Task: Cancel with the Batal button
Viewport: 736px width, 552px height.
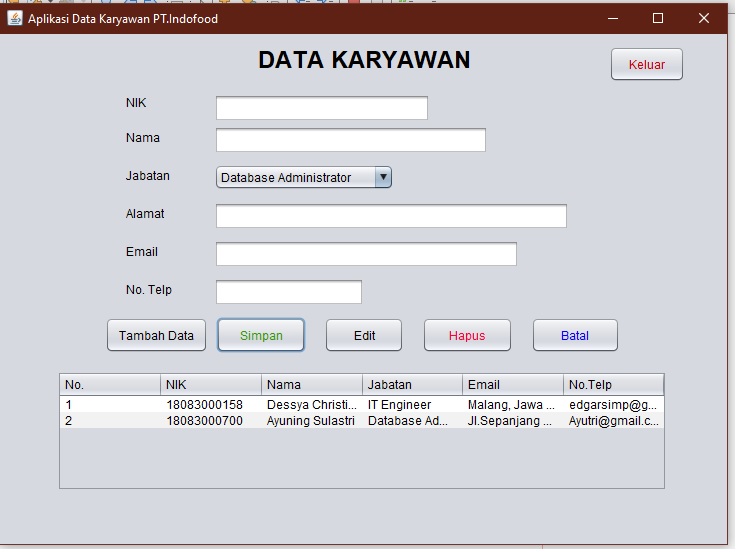Action: coord(575,335)
